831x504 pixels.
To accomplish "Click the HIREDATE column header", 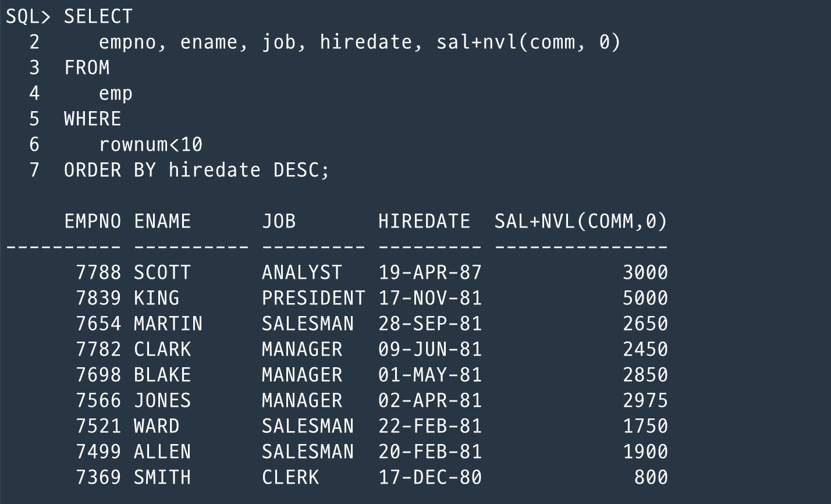I will (424, 221).
